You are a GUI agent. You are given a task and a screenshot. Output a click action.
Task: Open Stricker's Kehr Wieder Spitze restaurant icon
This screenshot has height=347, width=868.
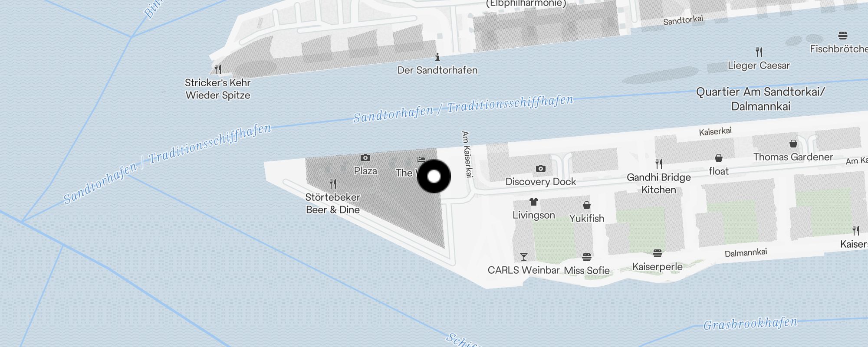[x=218, y=69]
